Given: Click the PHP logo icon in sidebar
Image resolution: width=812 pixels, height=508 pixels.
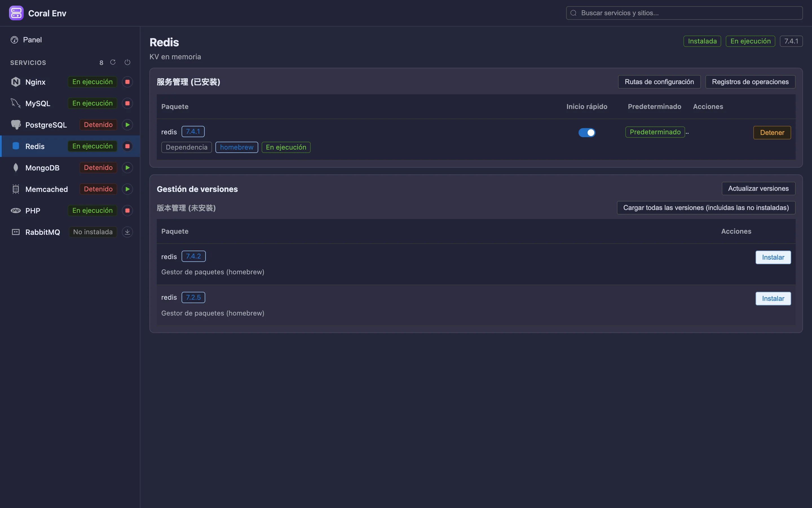Looking at the screenshot, I should (x=16, y=211).
